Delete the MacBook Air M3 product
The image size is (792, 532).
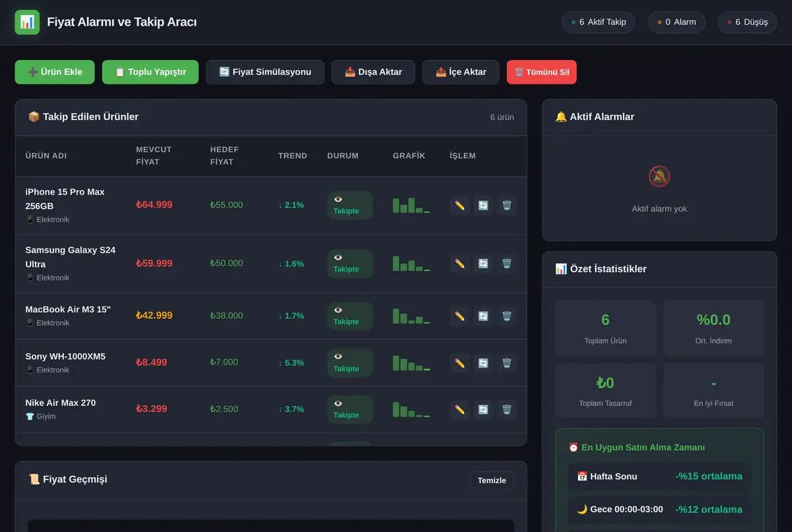[506, 316]
